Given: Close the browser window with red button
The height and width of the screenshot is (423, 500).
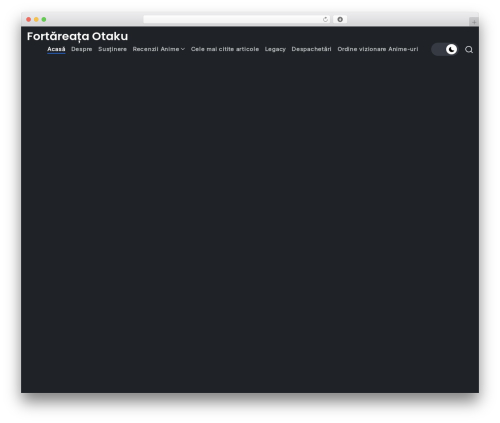Looking at the screenshot, I should click(29, 19).
